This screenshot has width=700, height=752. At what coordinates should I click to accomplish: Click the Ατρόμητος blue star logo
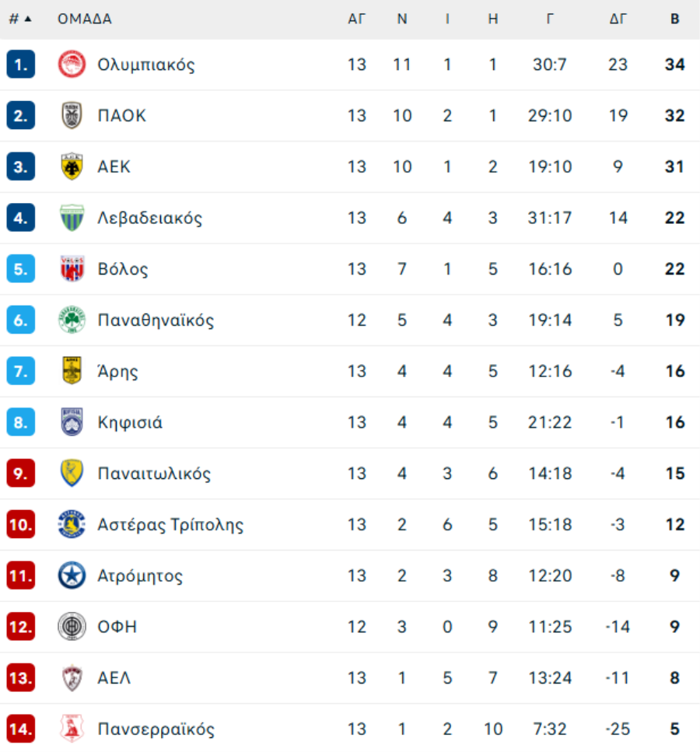click(x=72, y=576)
